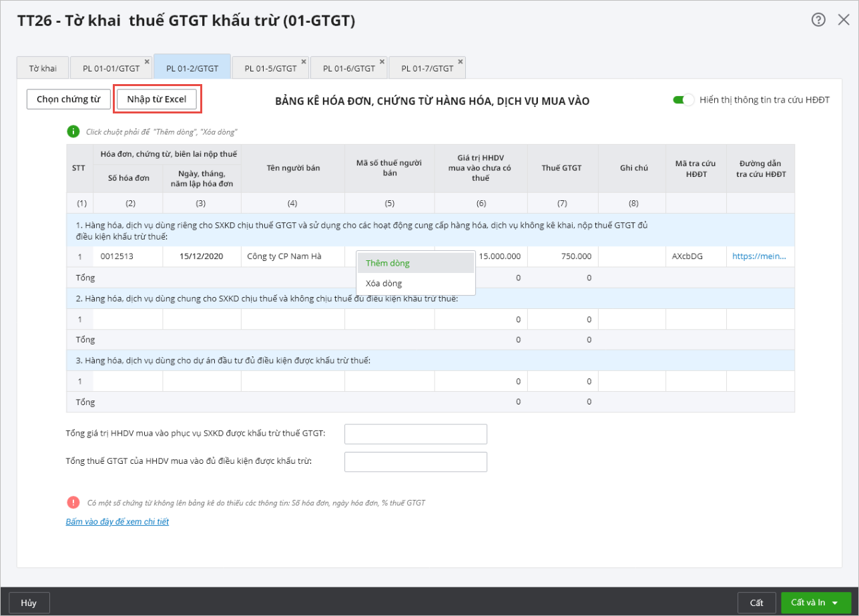Open the help question mark icon

tap(818, 20)
